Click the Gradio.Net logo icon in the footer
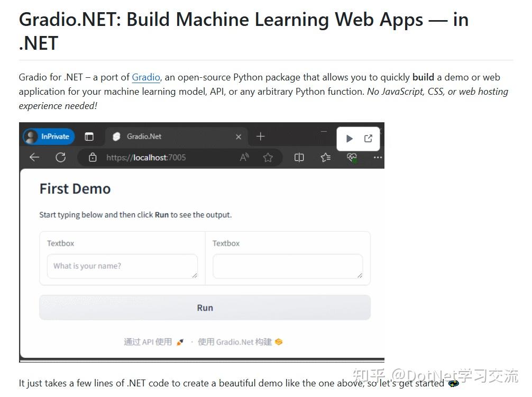The image size is (532, 397). (x=279, y=342)
